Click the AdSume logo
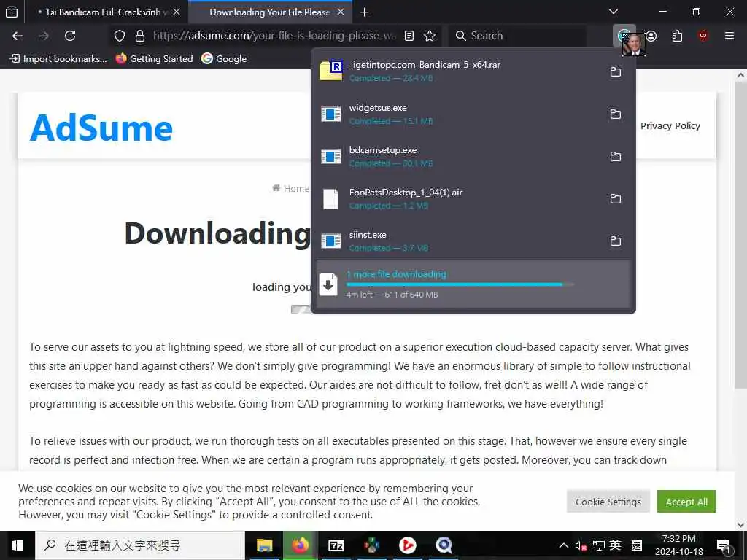 (101, 128)
